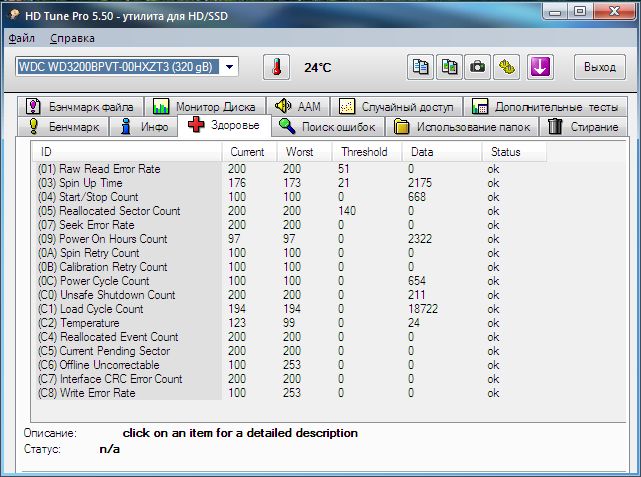Open Поиск ошибок tab
The width and height of the screenshot is (641, 477).
pos(328,127)
